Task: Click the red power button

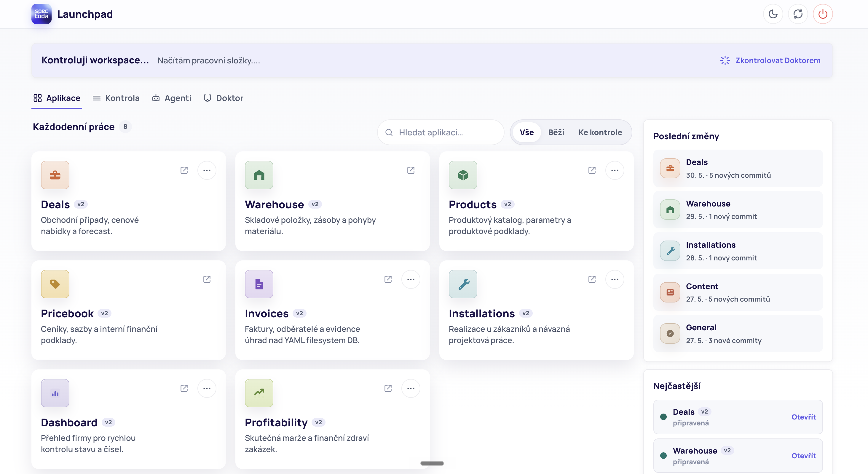Action: coord(823,14)
